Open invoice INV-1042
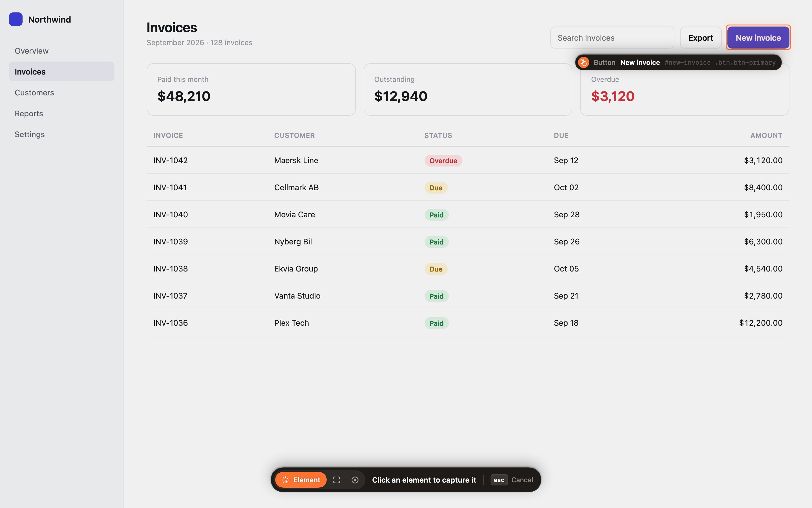The width and height of the screenshot is (812, 508). click(171, 160)
